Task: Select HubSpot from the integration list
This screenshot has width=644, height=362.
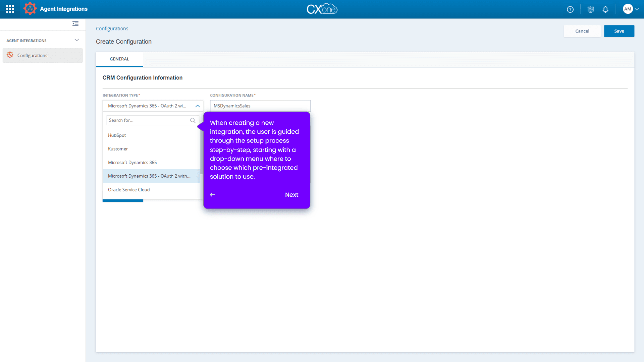Action: coord(117,135)
